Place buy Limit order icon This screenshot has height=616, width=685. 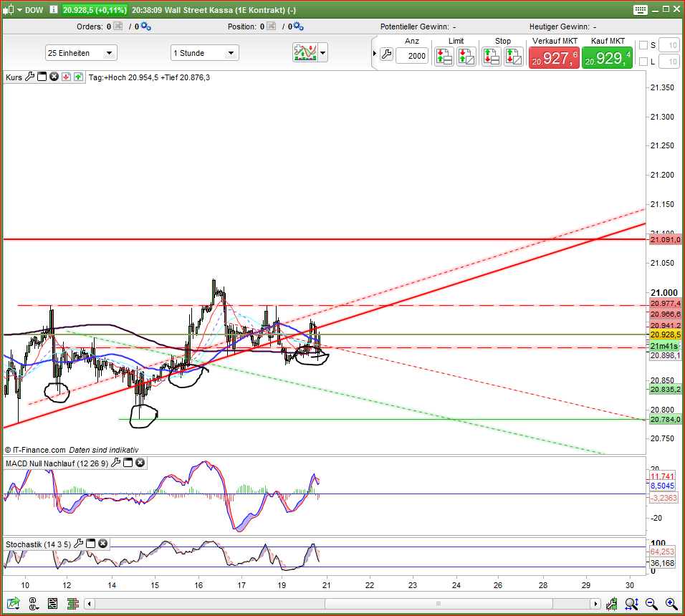(466, 57)
